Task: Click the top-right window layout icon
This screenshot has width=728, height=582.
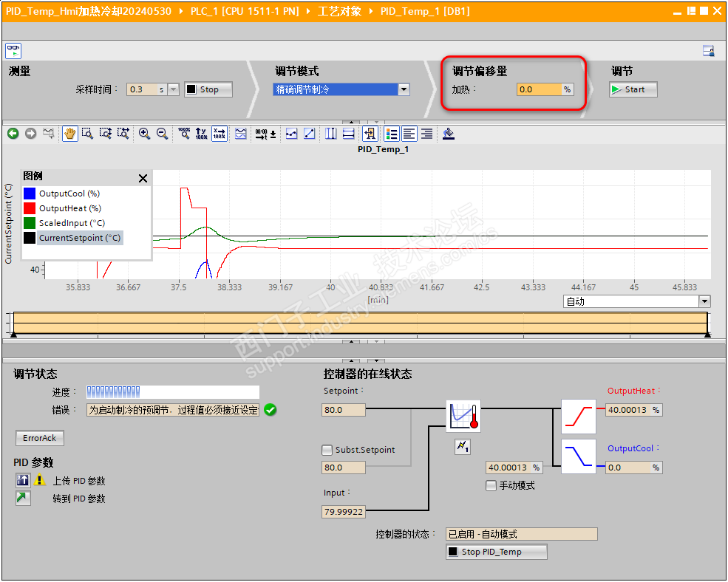Action: 708,50
